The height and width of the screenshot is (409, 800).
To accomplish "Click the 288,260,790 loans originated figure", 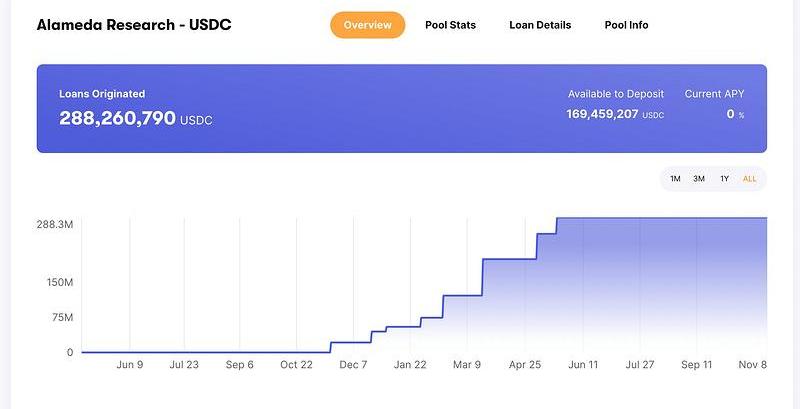I will pyautogui.click(x=117, y=118).
